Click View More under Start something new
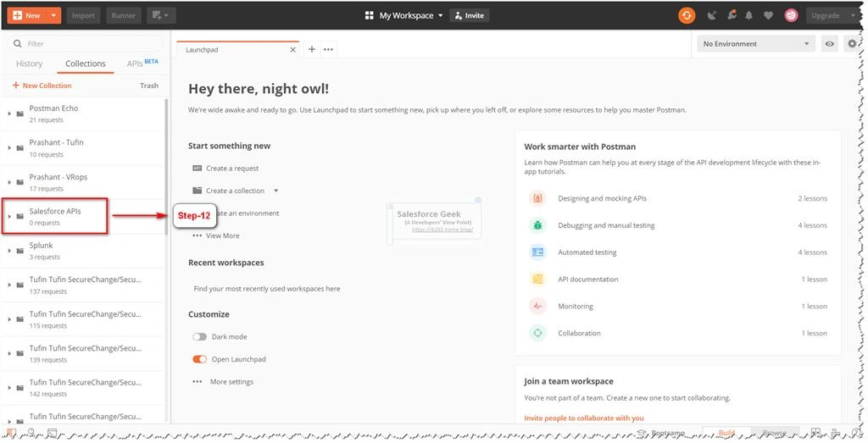 tap(223, 235)
